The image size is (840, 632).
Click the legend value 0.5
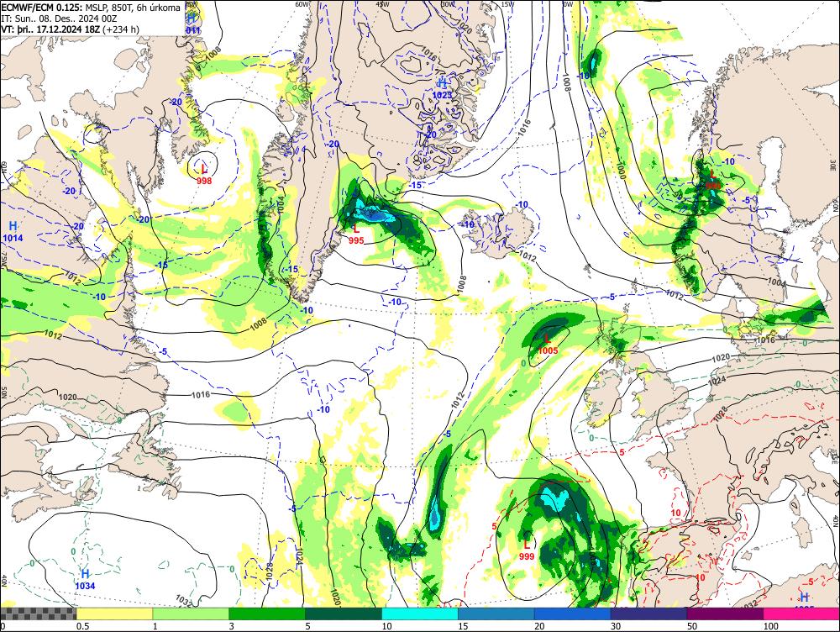[x=82, y=626]
